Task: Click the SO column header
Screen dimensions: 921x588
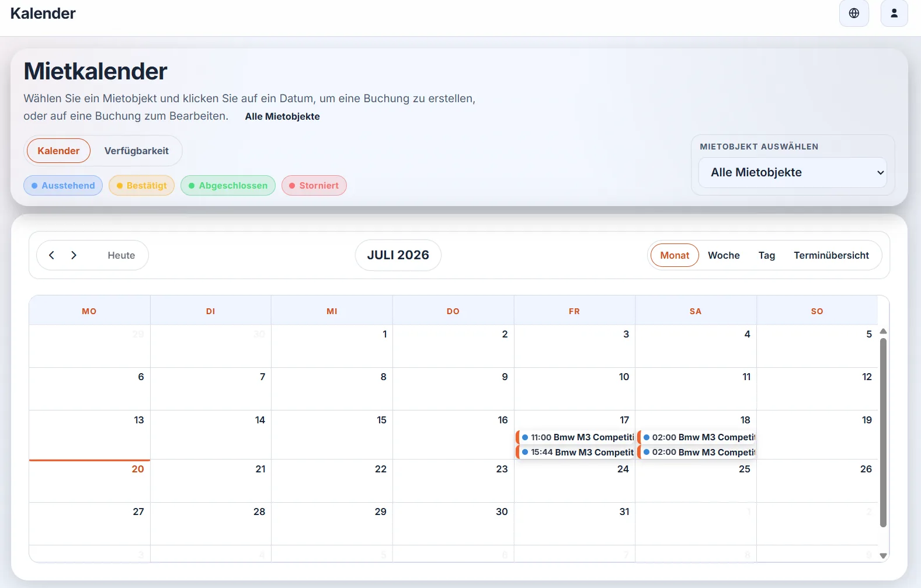Action: pyautogui.click(x=817, y=311)
